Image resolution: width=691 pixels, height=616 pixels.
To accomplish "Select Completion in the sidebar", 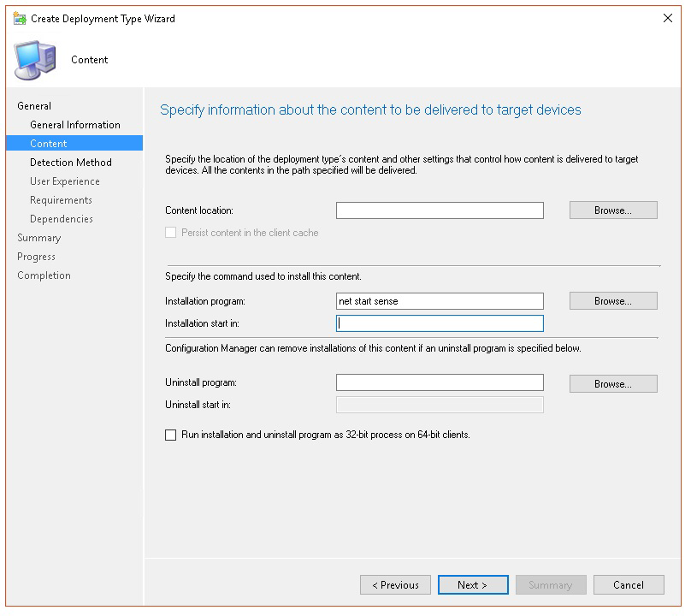I will tap(44, 275).
